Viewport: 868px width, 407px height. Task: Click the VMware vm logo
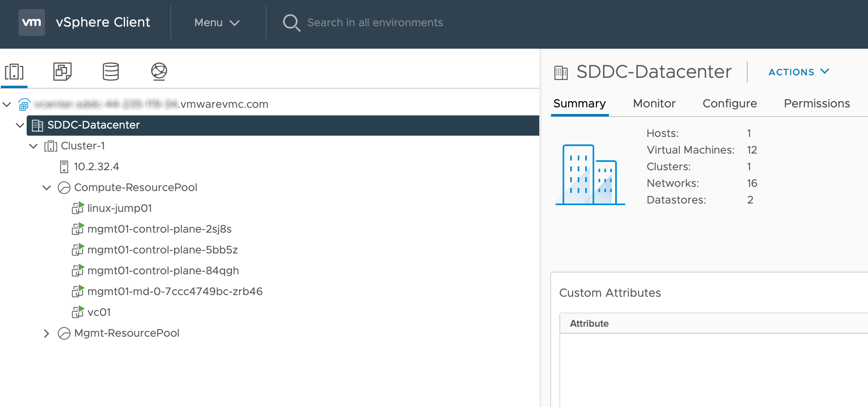32,22
